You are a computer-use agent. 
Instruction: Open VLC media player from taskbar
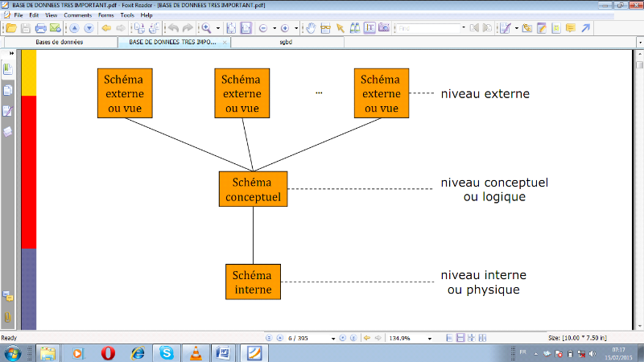pyautogui.click(x=193, y=352)
